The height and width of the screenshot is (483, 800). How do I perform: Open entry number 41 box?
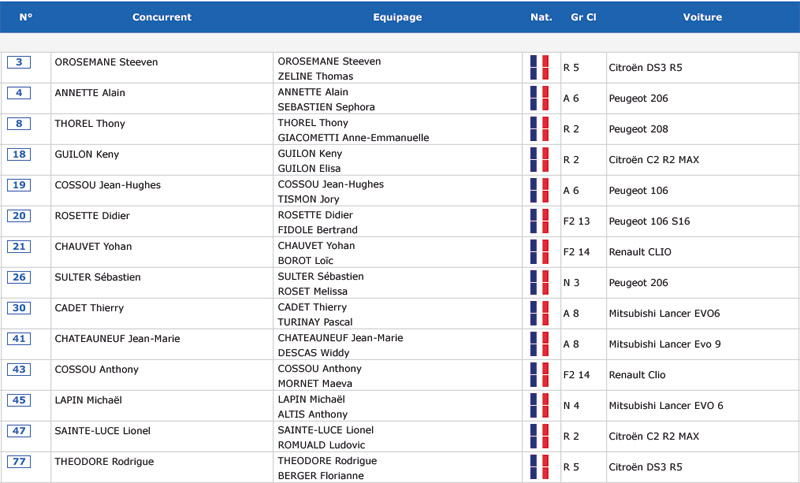click(19, 339)
